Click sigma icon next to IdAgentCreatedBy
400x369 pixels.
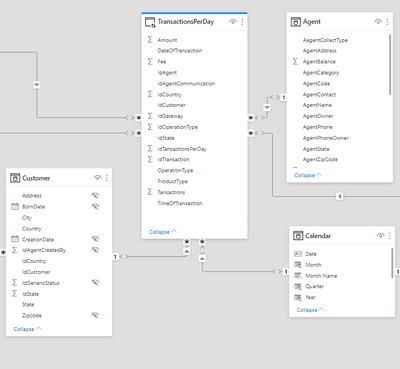pos(15,250)
